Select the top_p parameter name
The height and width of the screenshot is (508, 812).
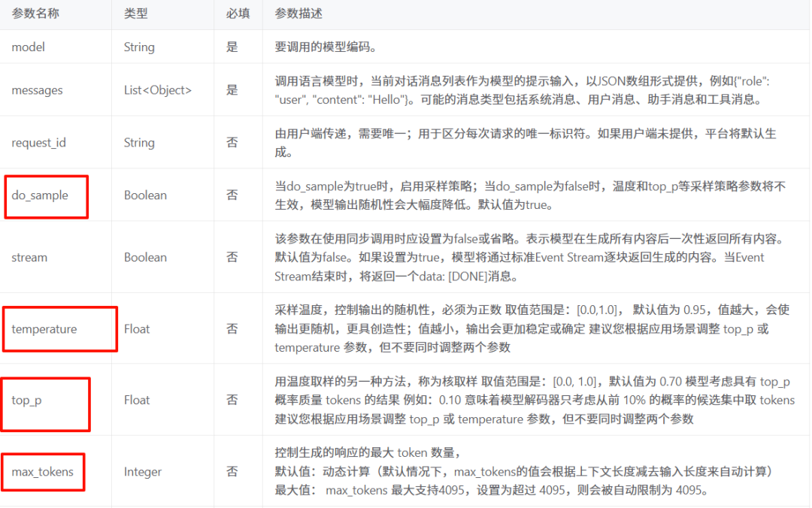click(x=26, y=401)
